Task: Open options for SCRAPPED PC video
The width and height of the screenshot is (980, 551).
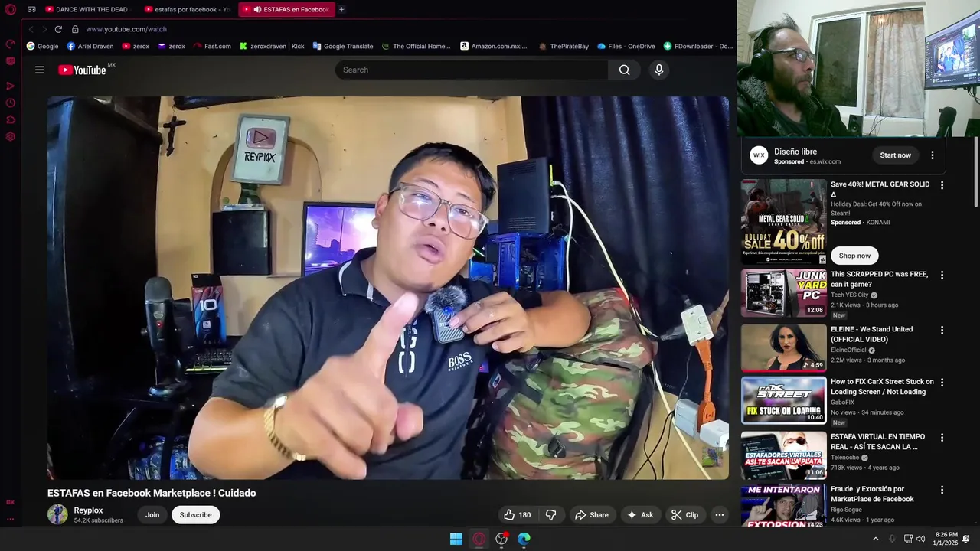Action: 942,275
